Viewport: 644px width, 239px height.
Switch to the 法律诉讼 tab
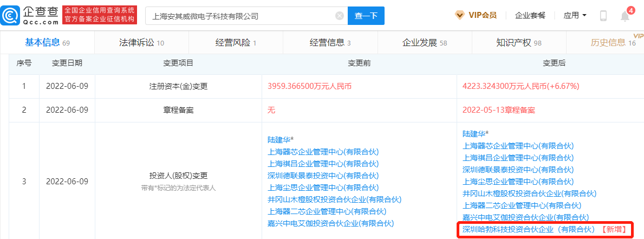pos(142,42)
